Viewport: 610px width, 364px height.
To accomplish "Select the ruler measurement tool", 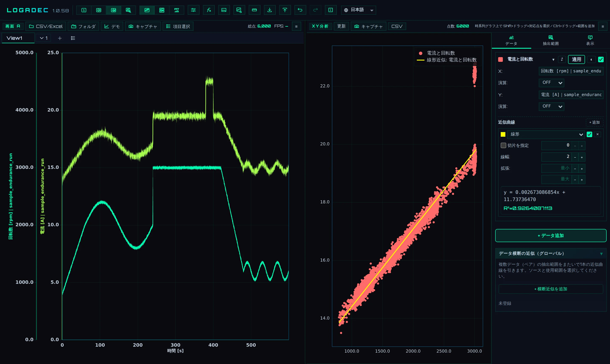I will click(x=254, y=10).
